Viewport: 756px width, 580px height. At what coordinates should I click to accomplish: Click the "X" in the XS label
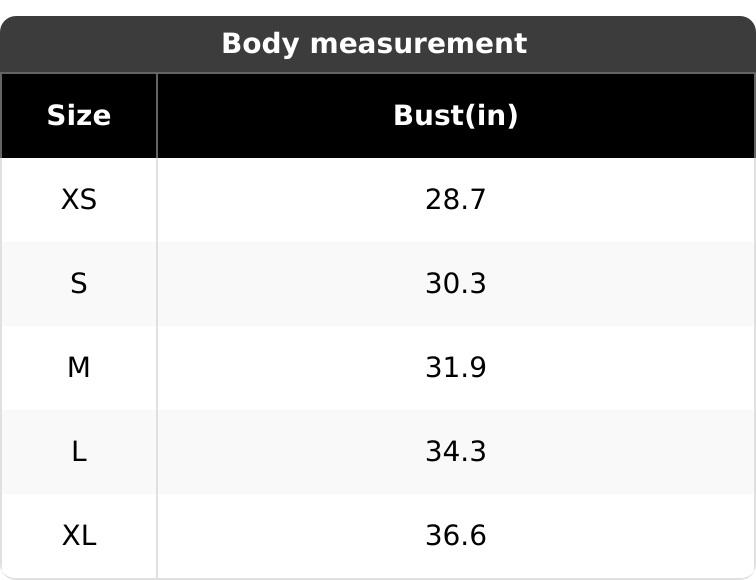pyautogui.click(x=71, y=200)
